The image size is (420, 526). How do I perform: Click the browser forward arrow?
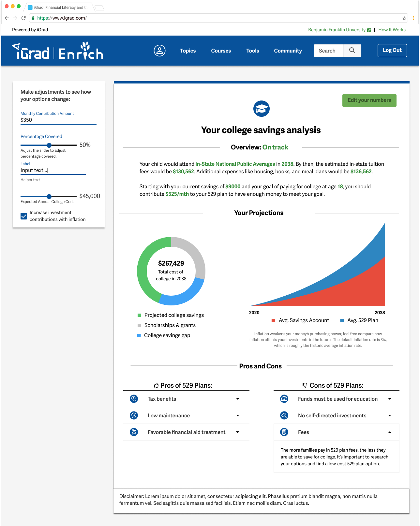15,18
